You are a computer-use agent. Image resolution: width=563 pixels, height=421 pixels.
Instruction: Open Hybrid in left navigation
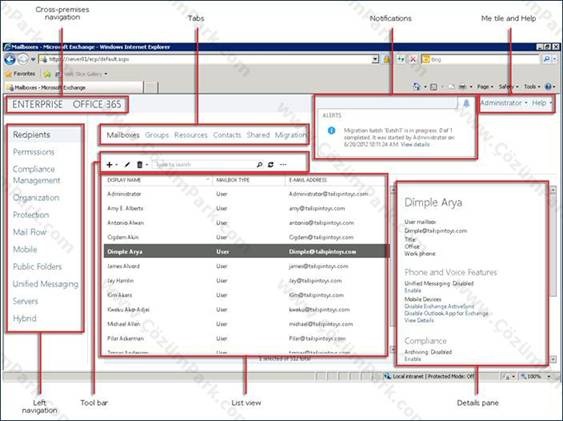click(x=24, y=318)
